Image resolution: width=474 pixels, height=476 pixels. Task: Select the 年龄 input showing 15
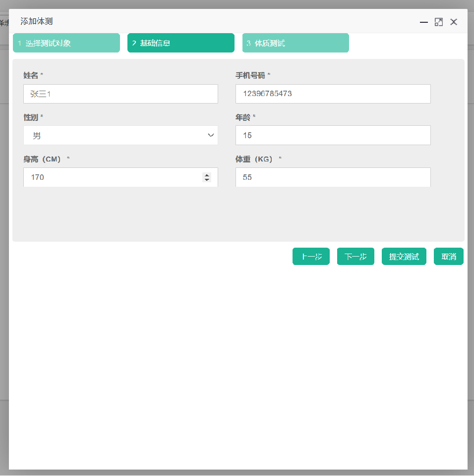point(333,135)
